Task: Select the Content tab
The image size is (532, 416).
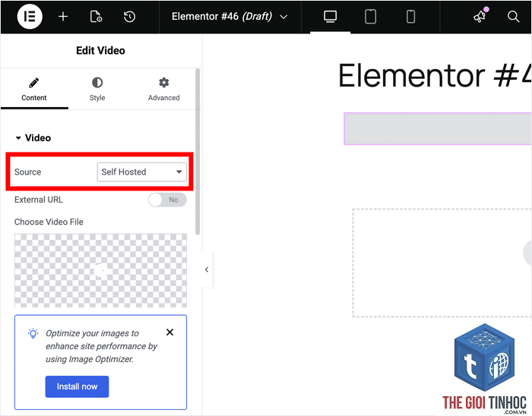Action: [x=34, y=89]
